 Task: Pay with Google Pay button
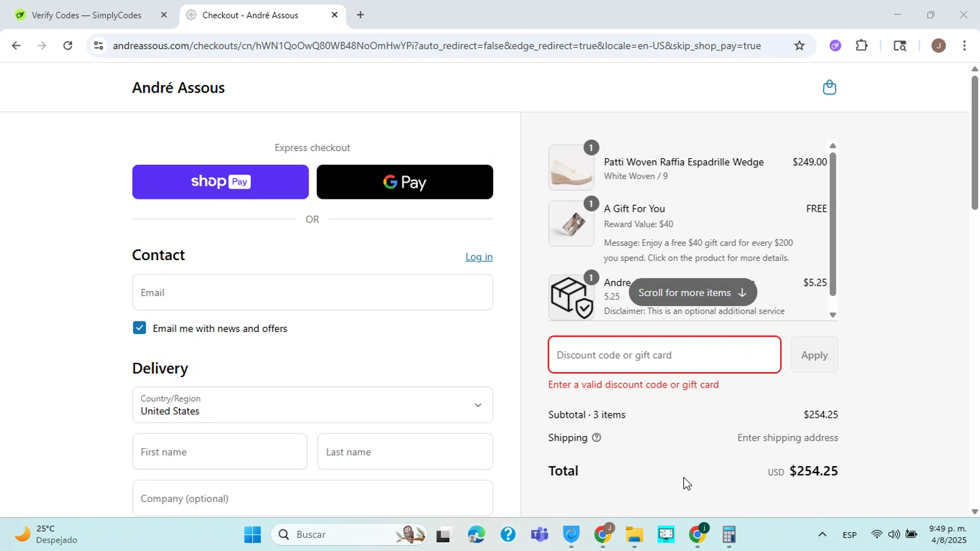click(404, 182)
